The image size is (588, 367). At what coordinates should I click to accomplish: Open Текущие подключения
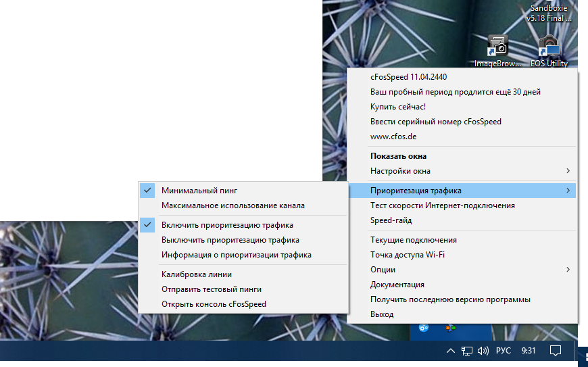(x=462, y=240)
